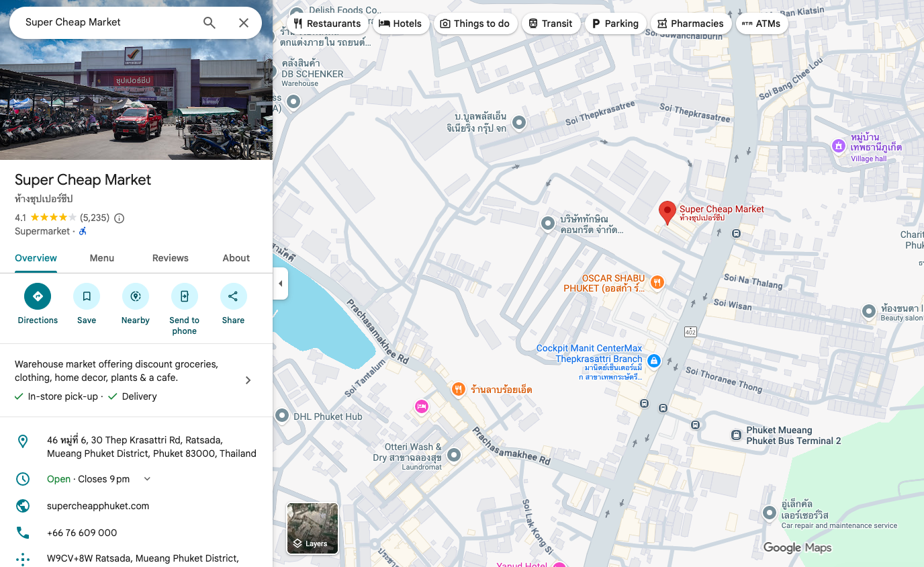
Task: Click the red Super Cheap Market pin
Action: (667, 212)
